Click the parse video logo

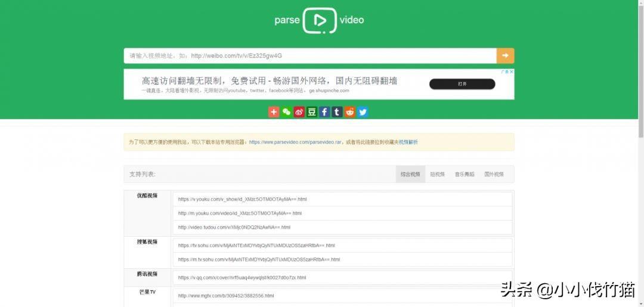[319, 20]
